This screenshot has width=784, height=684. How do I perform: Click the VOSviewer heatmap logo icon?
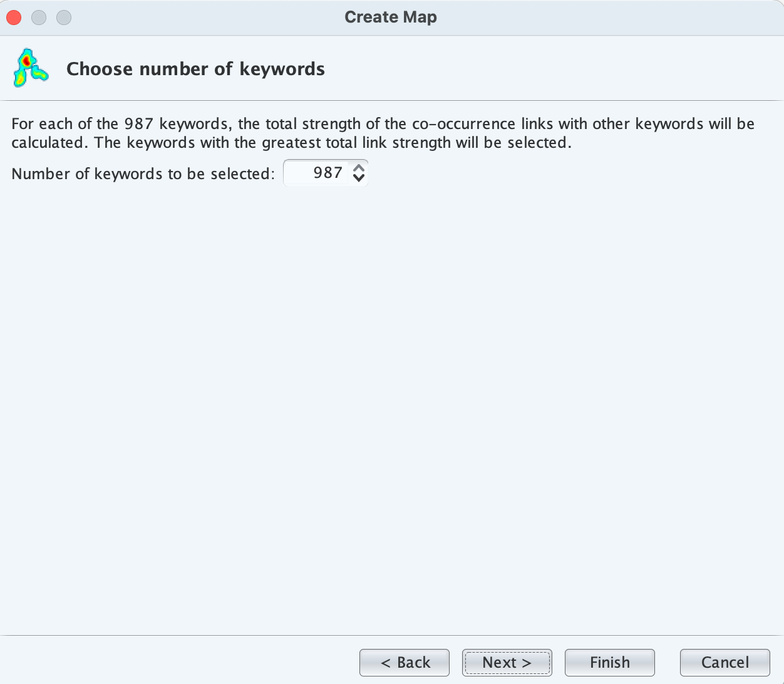point(30,68)
